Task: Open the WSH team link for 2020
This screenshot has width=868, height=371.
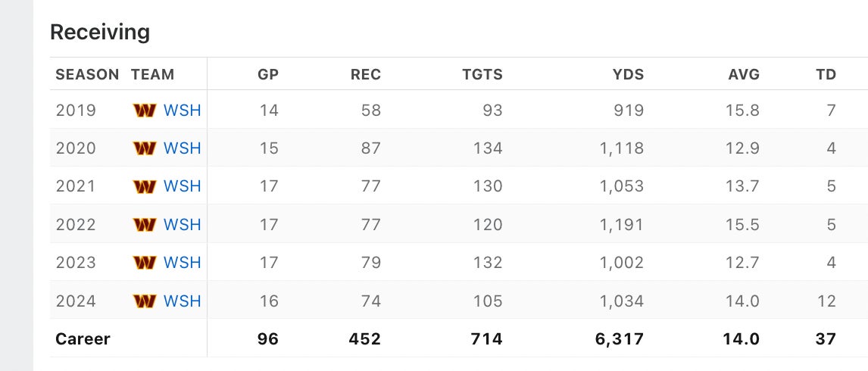Action: (183, 148)
